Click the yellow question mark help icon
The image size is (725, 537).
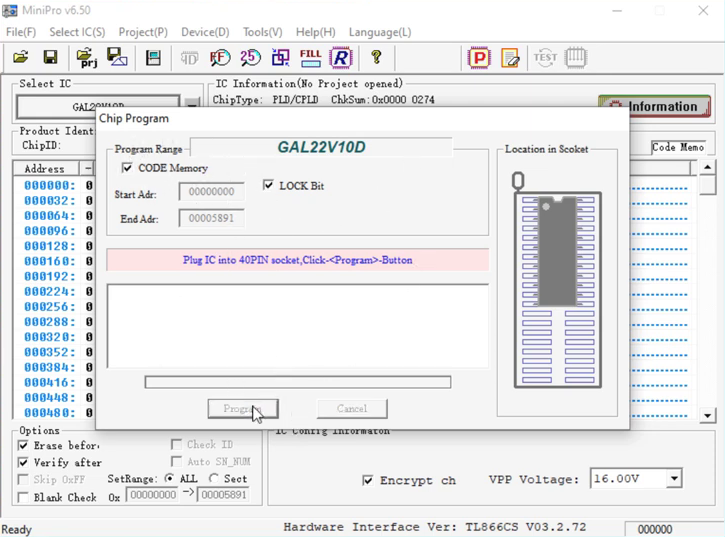[x=376, y=58]
